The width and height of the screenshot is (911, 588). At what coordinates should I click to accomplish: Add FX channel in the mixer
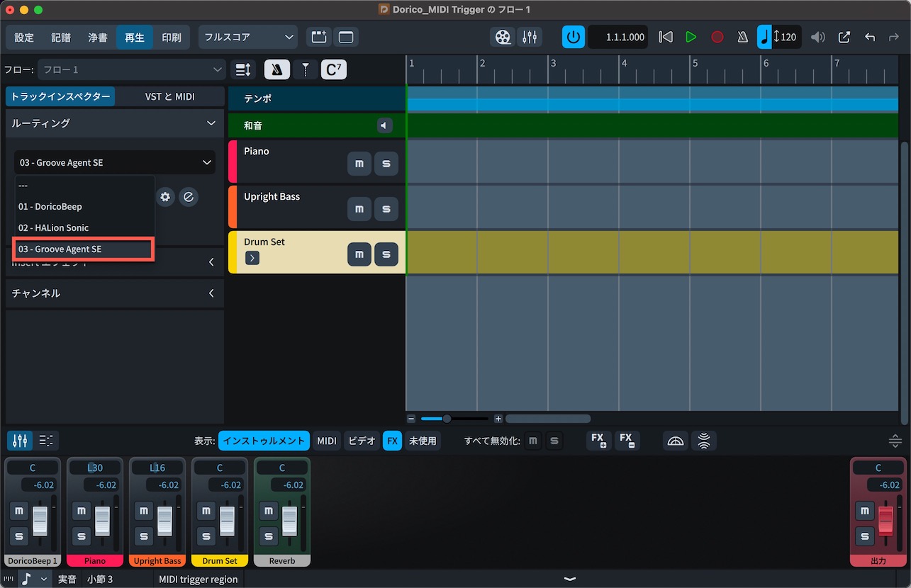coord(599,441)
